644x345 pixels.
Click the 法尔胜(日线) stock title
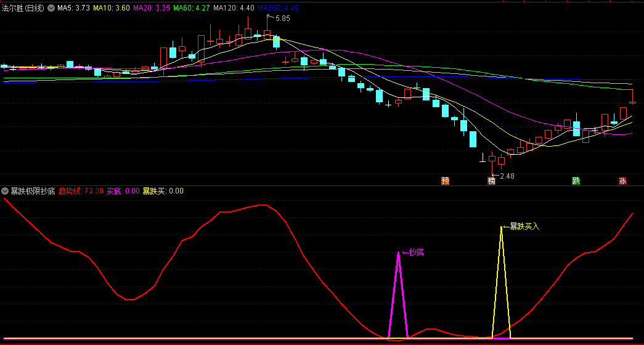tap(23, 8)
